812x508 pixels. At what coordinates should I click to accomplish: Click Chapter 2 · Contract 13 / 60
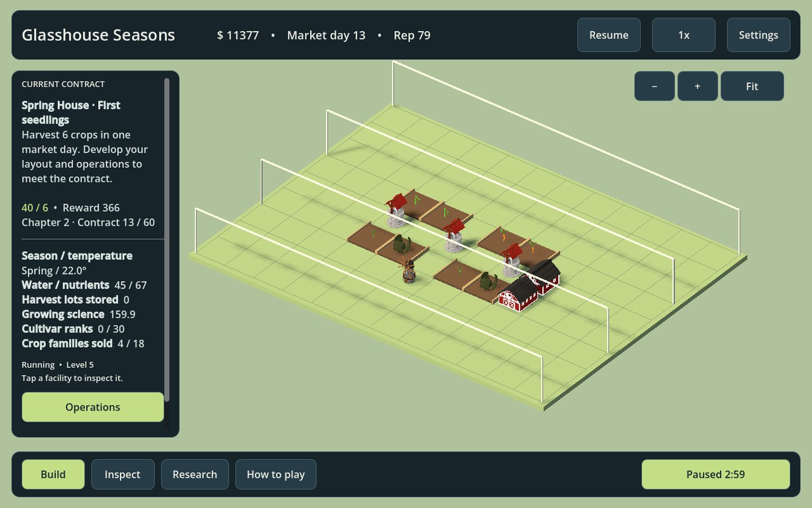coord(88,222)
